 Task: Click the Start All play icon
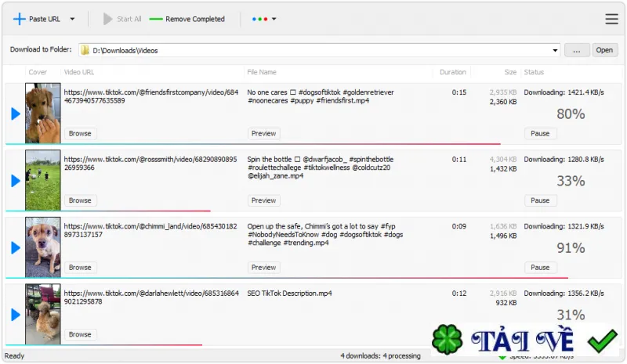point(107,19)
